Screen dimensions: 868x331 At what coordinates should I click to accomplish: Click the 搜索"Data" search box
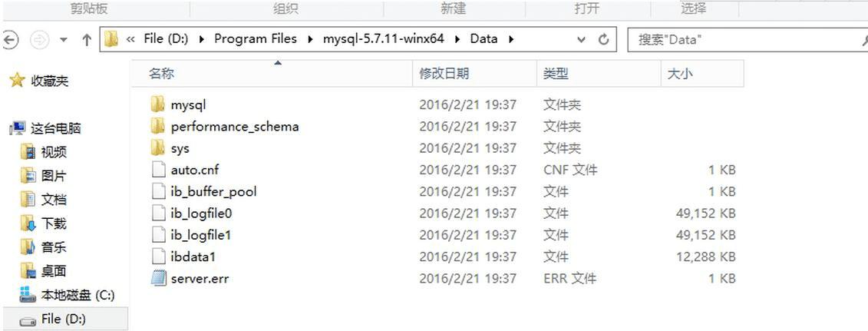point(744,39)
